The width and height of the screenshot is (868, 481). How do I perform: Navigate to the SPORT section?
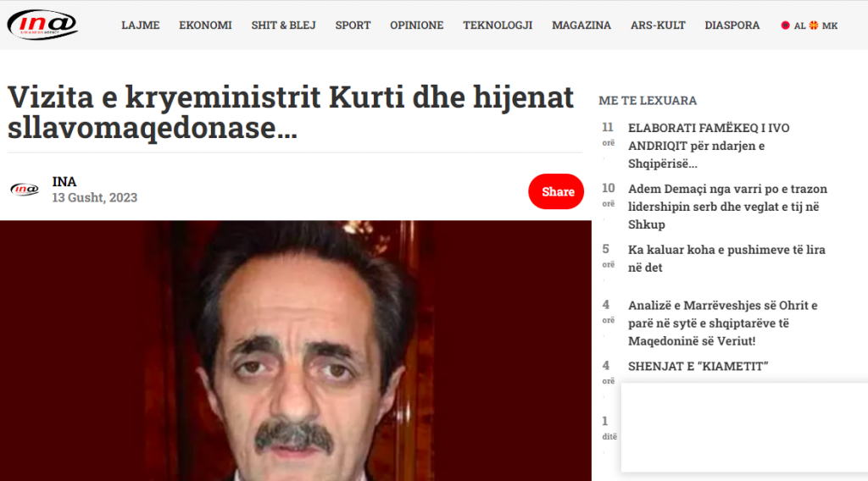(353, 25)
